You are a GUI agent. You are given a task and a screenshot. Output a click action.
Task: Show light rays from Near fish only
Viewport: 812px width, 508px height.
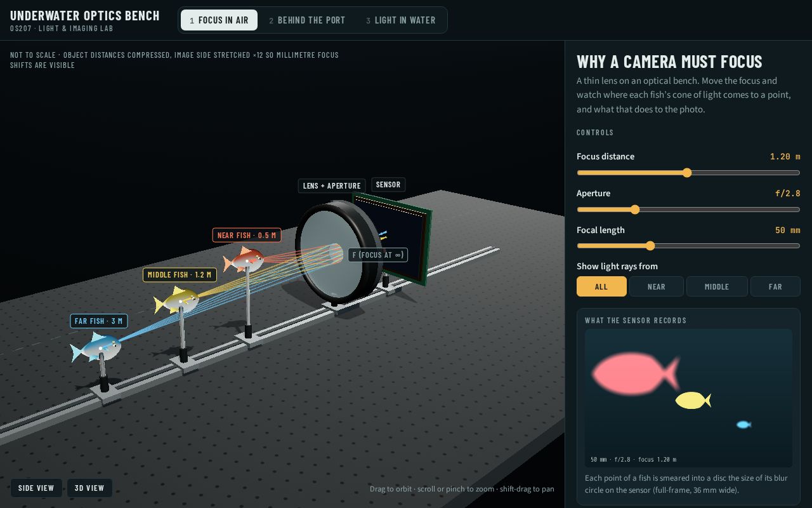657,286
